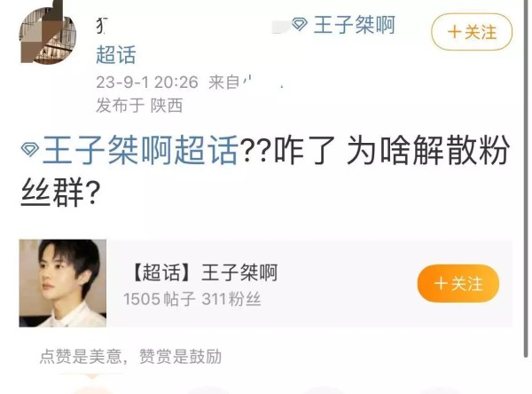532x394 pixels.
Task: Click the plus sign in orange 关注 button
Action: coord(441,283)
